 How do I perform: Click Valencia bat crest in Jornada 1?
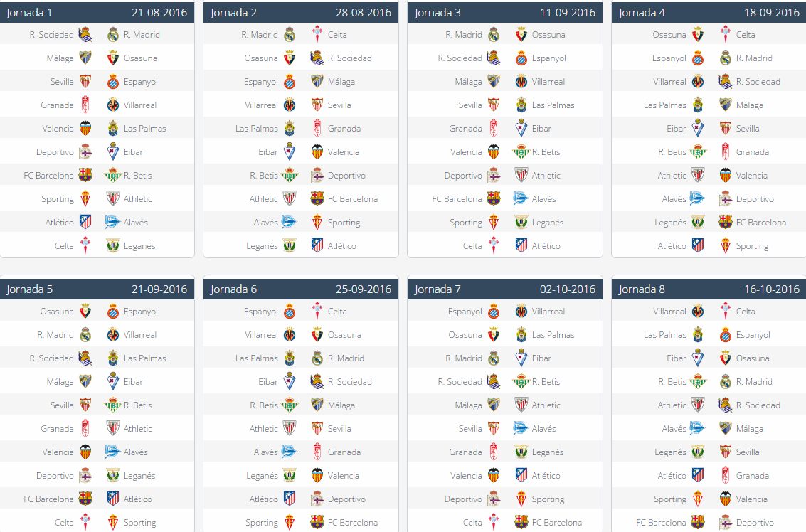point(85,129)
